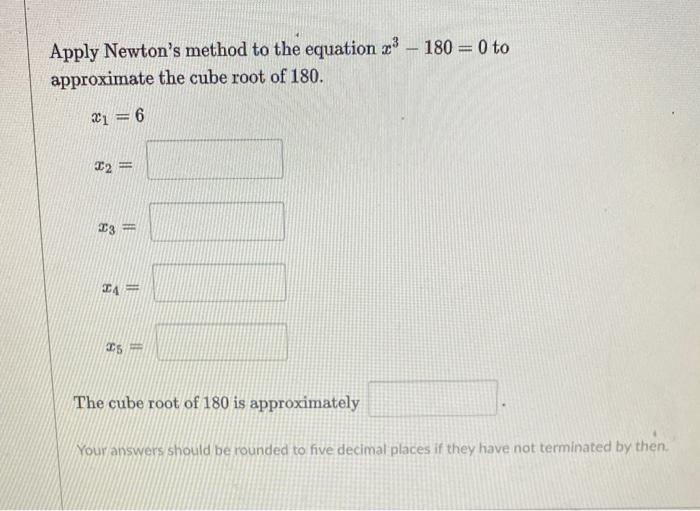The width and height of the screenshot is (700, 511).
Task: Click the gray rounding instructions hint text
Action: pos(373,448)
